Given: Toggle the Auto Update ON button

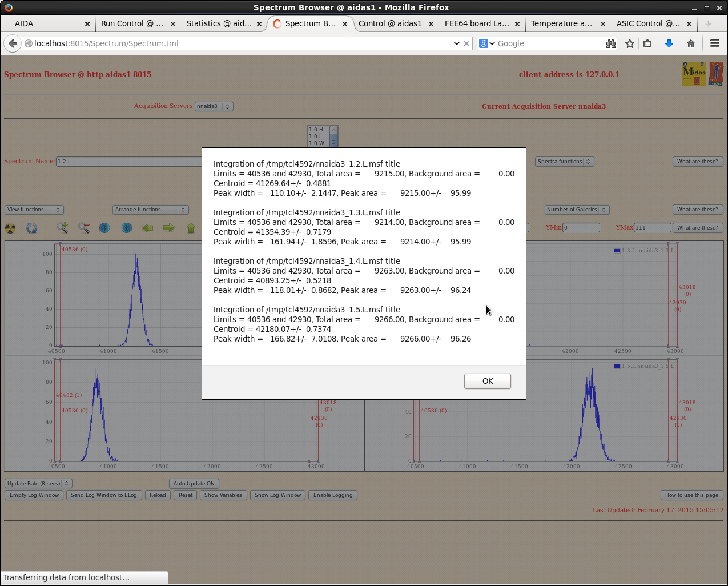Looking at the screenshot, I should point(194,484).
